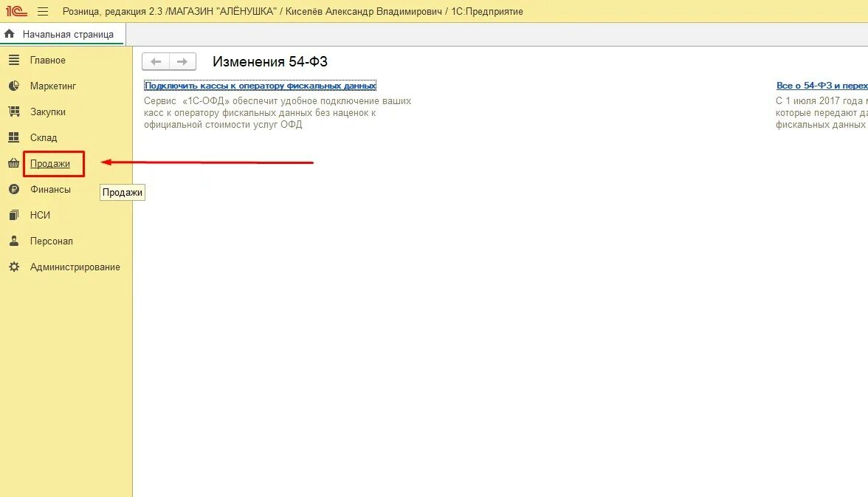
Task: Click the Маркетинг pie chart icon
Action: click(14, 86)
